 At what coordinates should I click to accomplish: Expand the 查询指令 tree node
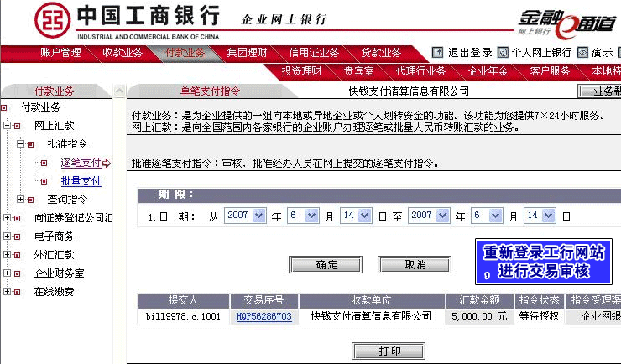coord(20,200)
